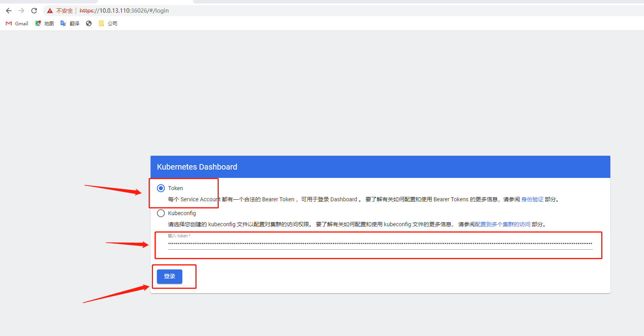The height and width of the screenshot is (336, 644).
Task: Select the Token radio button
Action: click(161, 188)
